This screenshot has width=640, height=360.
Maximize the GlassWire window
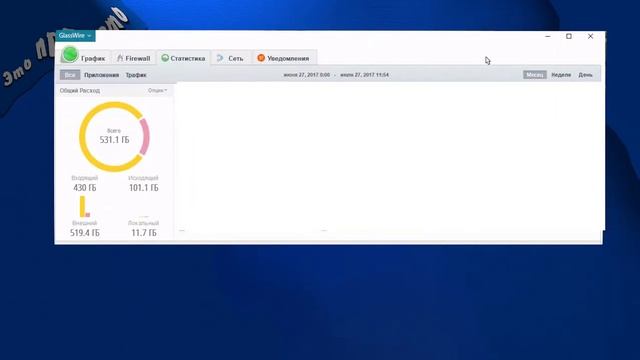click(569, 36)
